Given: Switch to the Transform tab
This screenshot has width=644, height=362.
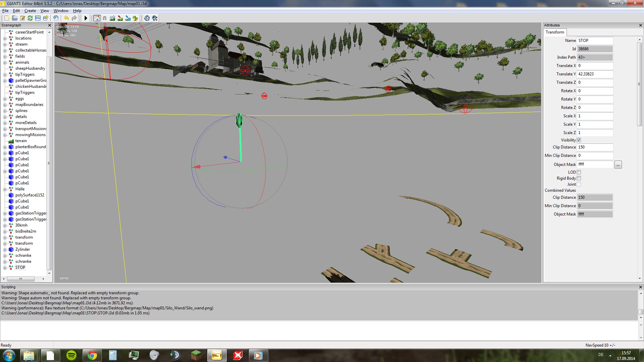Looking at the screenshot, I should point(555,32).
